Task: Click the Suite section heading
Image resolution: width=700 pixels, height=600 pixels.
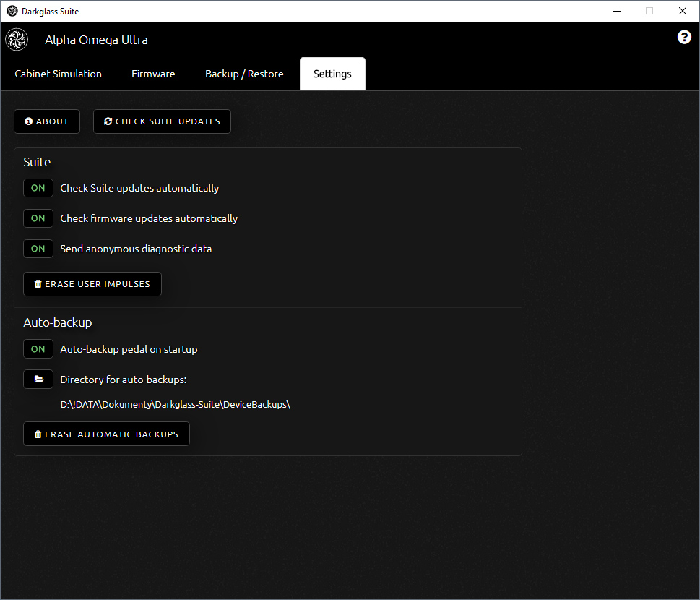Action: [37, 162]
